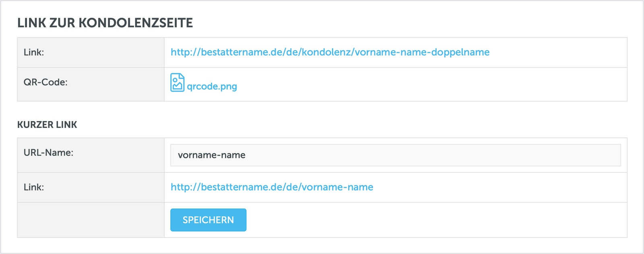Click the "LINK ZUR KONDOLENZSEITE" heading
This screenshot has width=644, height=254.
point(105,23)
